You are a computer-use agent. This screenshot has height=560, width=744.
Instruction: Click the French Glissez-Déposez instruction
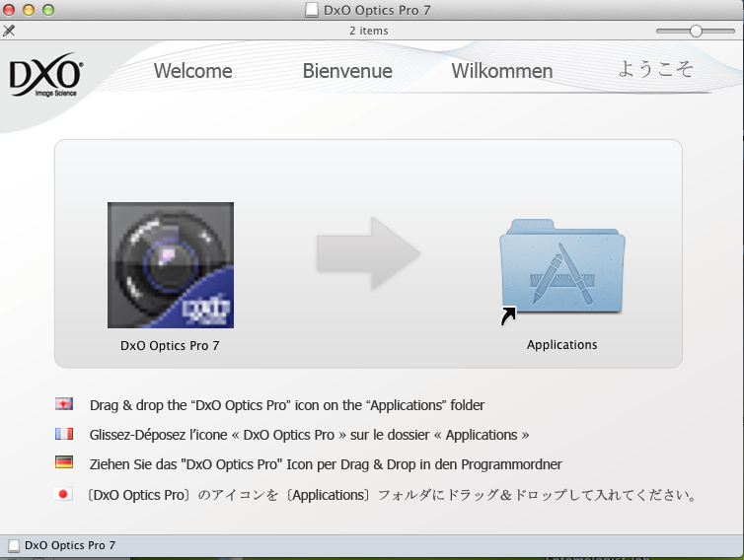point(309,435)
